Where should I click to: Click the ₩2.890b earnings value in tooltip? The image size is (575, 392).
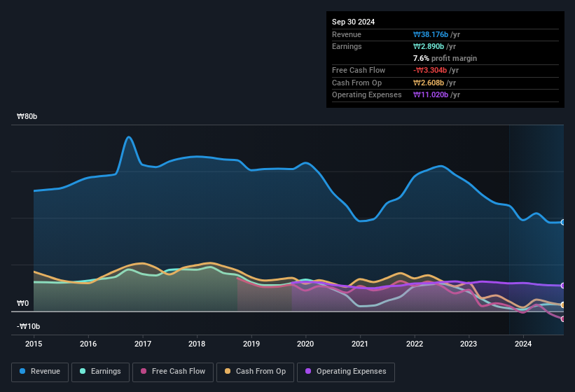click(x=429, y=46)
